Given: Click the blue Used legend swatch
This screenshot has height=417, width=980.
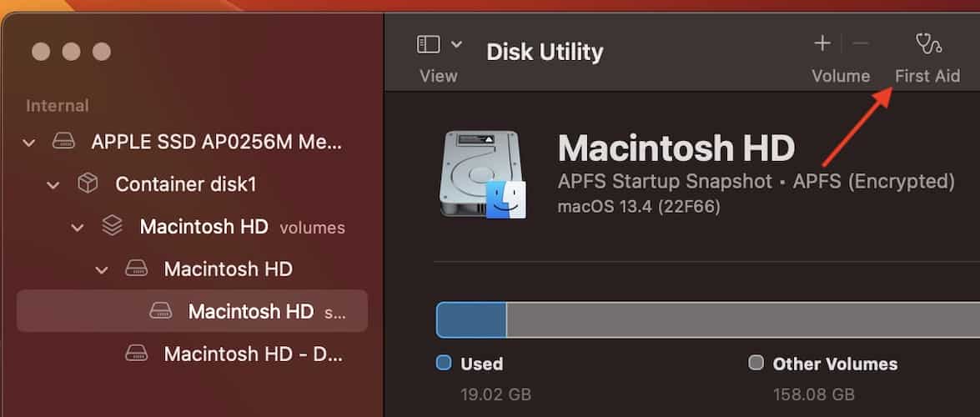Looking at the screenshot, I should pos(444,363).
